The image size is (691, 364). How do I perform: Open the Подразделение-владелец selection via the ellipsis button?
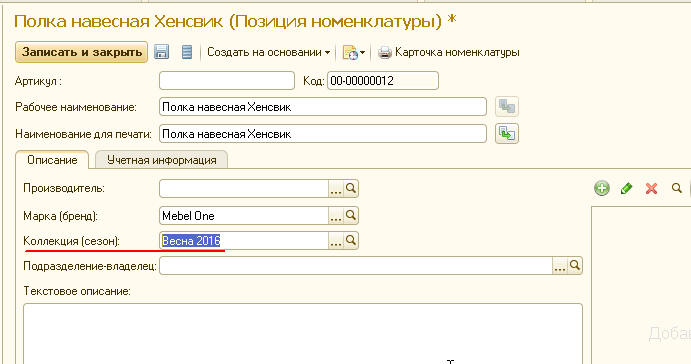pos(560,266)
